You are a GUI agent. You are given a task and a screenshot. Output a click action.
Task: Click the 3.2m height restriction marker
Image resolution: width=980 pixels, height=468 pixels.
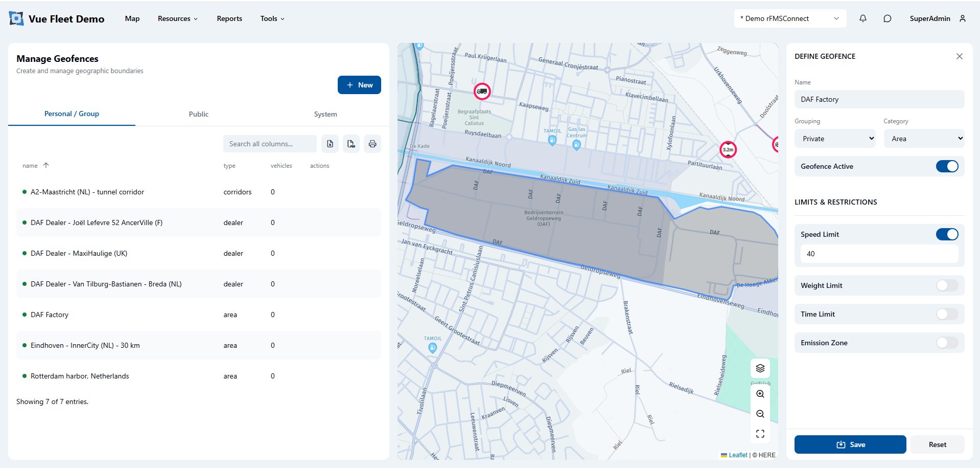728,149
